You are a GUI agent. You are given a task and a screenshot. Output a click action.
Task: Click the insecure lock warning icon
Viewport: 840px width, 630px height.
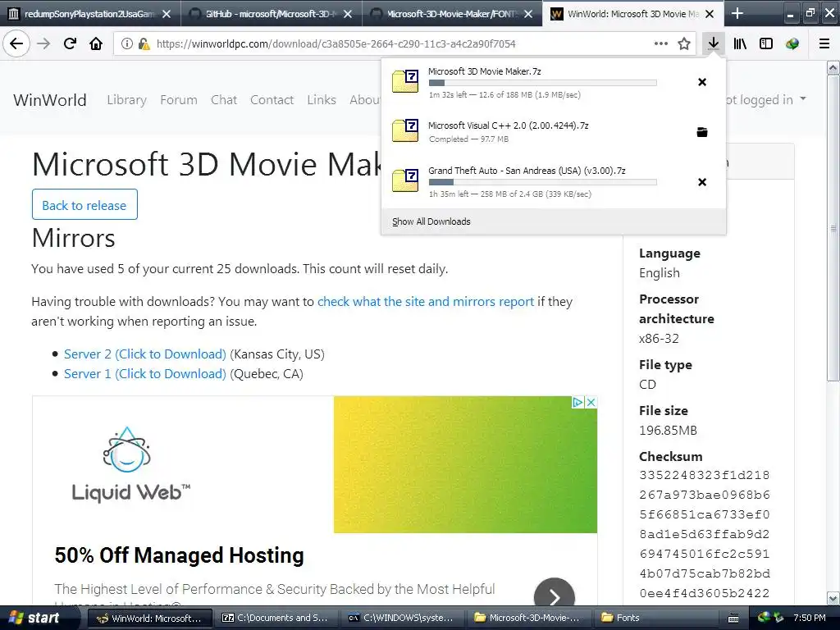click(x=144, y=44)
